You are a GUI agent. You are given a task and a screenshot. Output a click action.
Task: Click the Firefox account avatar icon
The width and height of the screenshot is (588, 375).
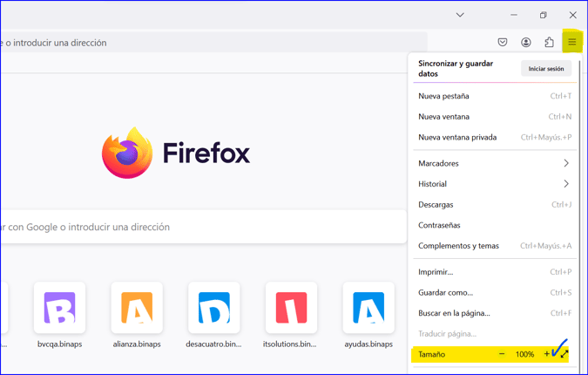pyautogui.click(x=526, y=42)
